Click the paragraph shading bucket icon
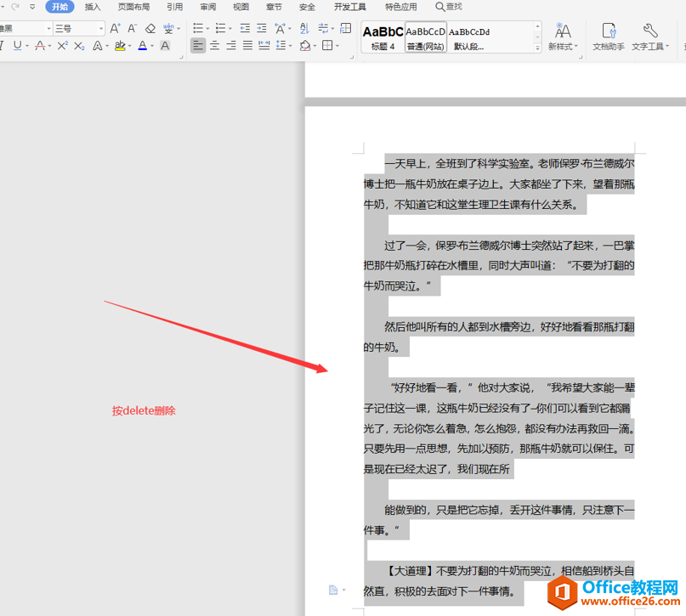686x616 pixels. (x=305, y=46)
